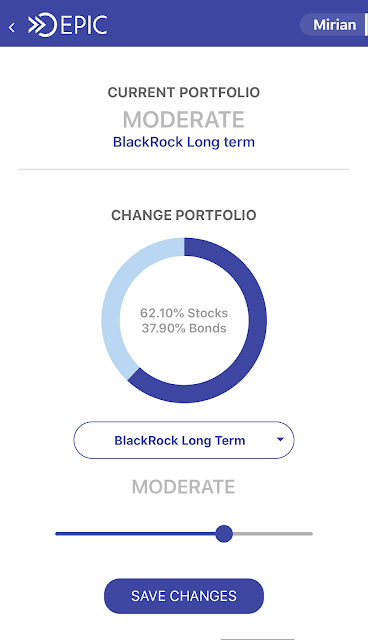Image resolution: width=368 pixels, height=640 pixels.
Task: Click the CHANGE PORTFOLIO heading
Action: [184, 215]
